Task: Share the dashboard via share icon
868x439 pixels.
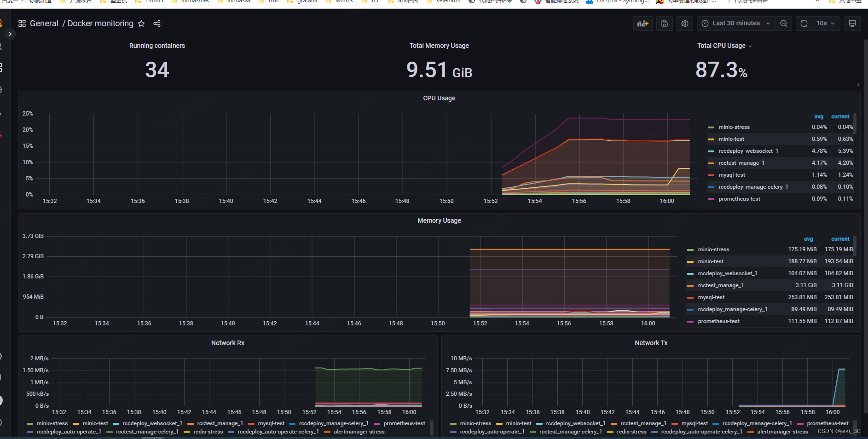Action: [157, 23]
